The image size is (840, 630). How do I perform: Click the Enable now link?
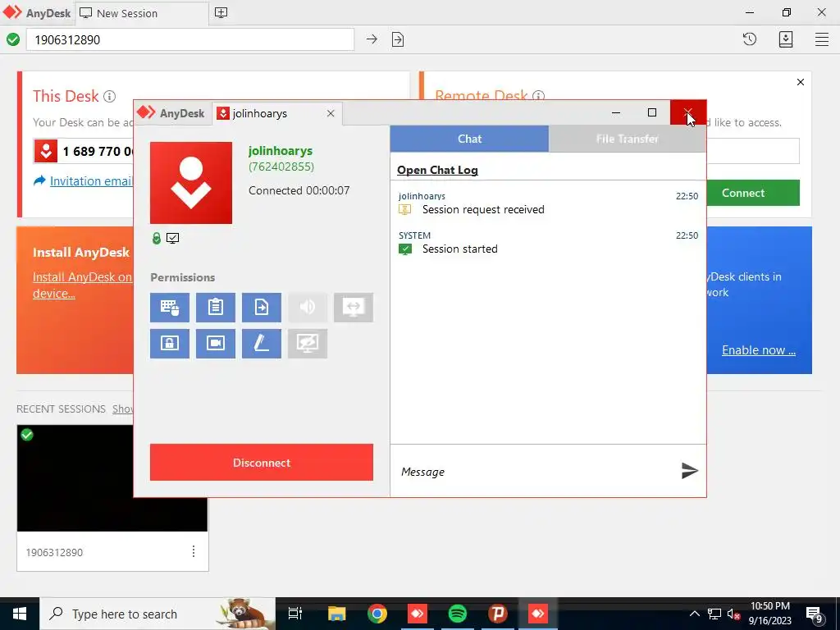click(759, 350)
